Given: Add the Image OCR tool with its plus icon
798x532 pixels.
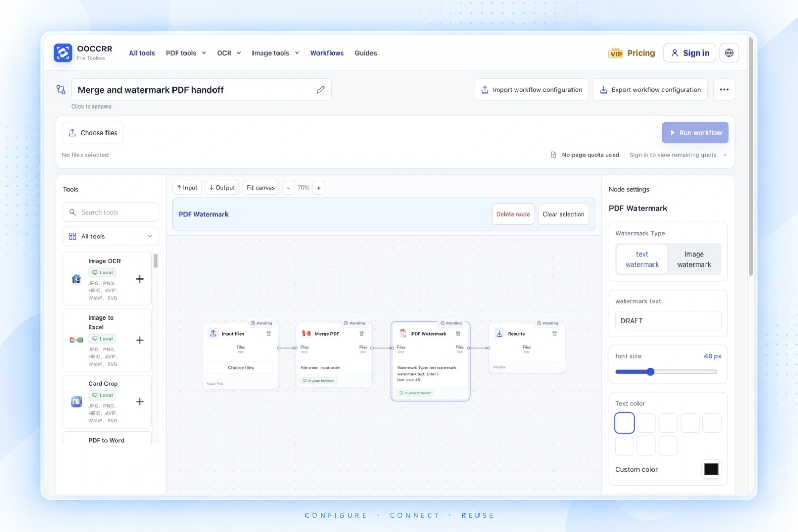Looking at the screenshot, I should (140, 279).
